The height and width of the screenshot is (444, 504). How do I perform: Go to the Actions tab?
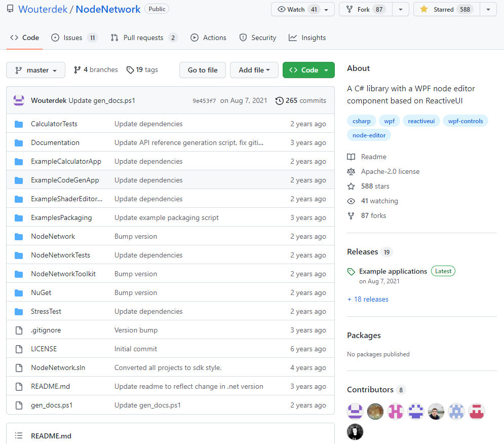[x=208, y=38]
